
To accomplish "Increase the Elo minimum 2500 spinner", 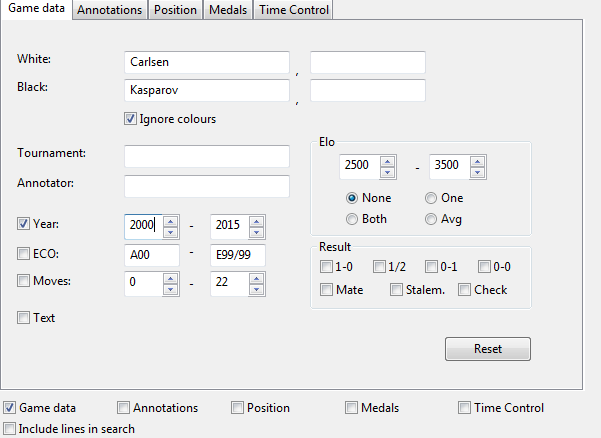I will point(389,159).
